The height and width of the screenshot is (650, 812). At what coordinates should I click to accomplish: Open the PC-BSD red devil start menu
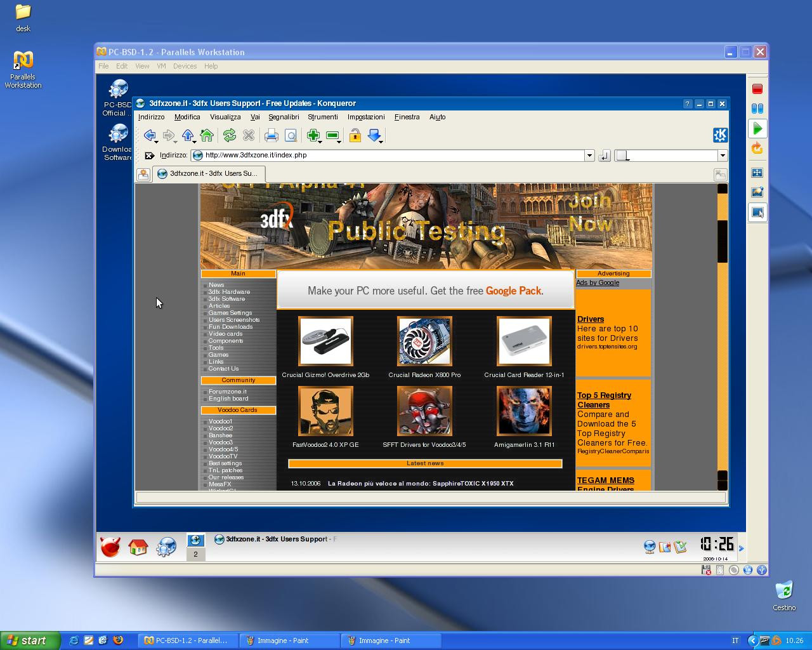click(110, 546)
